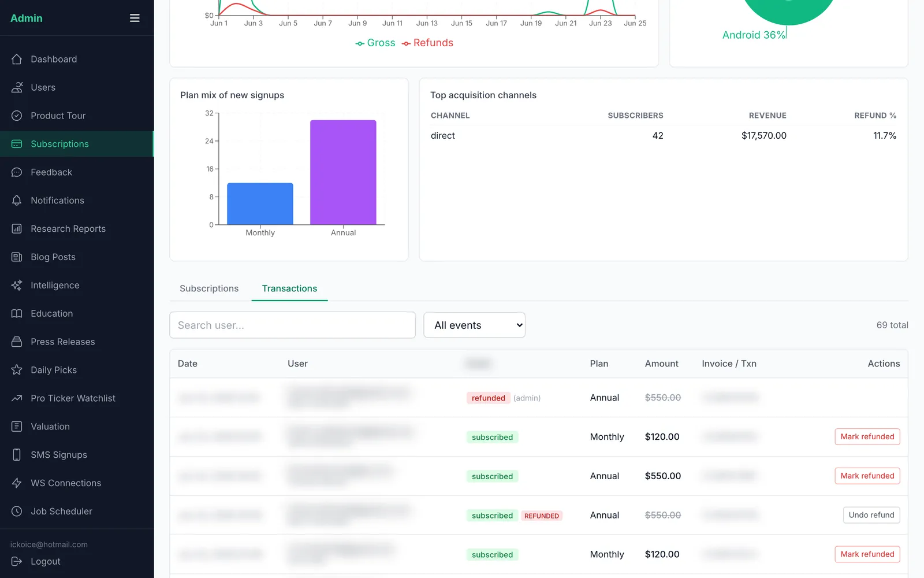This screenshot has width=924, height=578.
Task: Click the purple Annual bar in chart
Action: (343, 172)
